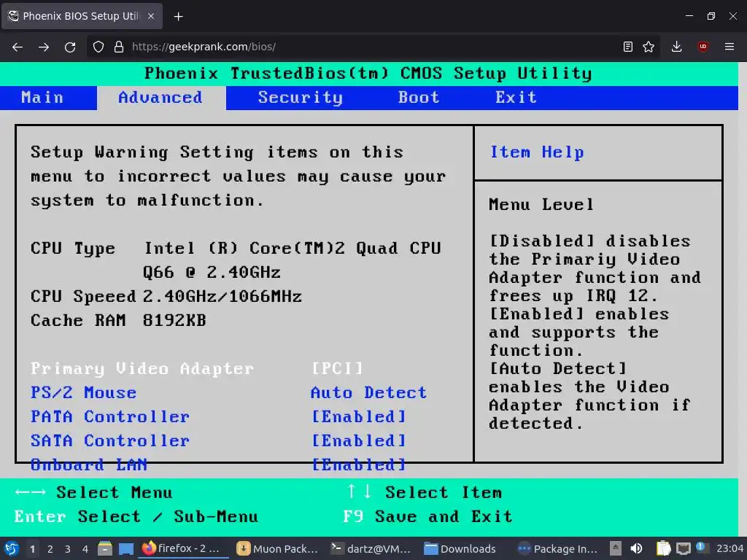The width and height of the screenshot is (747, 560).
Task: Switch to workspace 1
Action: coord(32,549)
